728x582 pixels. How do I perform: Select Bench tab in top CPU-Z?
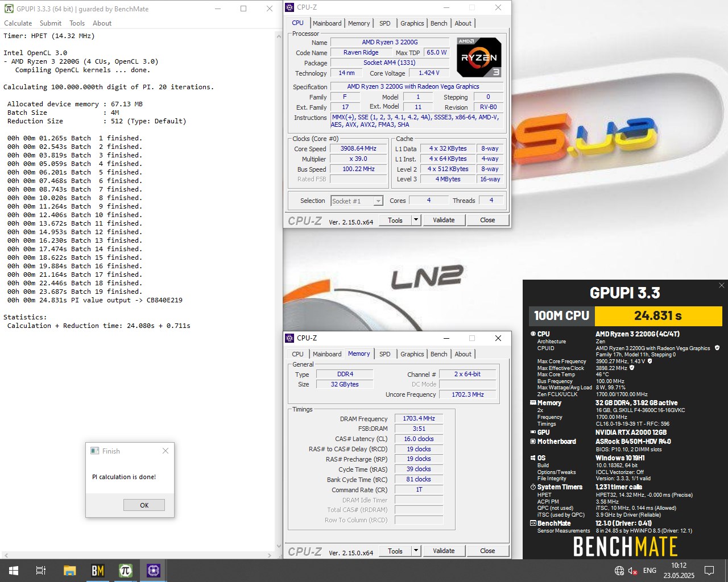(x=439, y=23)
